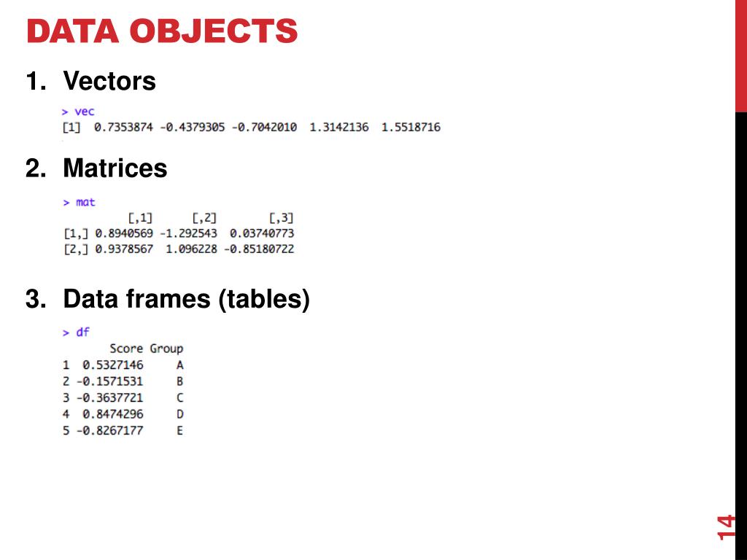The image size is (747, 560).
Task: Click matrix column header [,2]
Action: point(204,218)
